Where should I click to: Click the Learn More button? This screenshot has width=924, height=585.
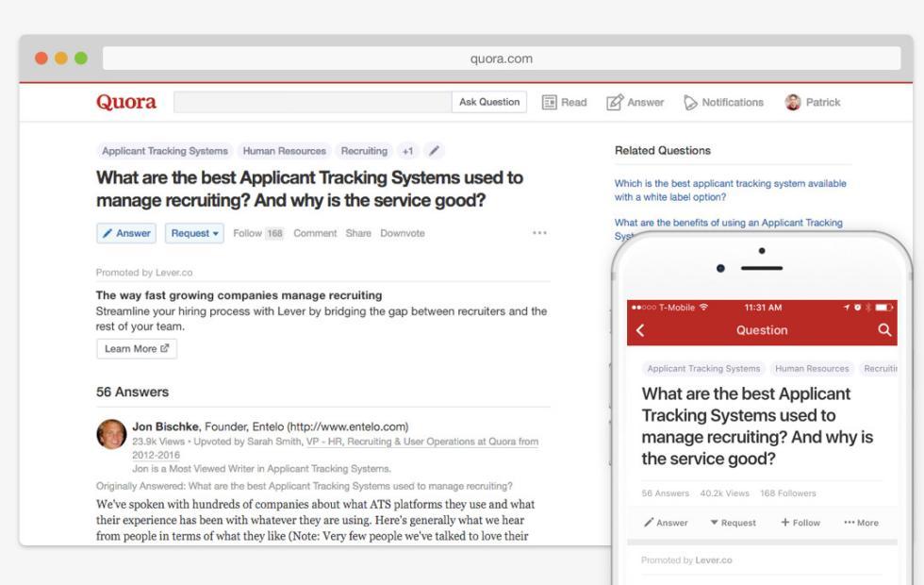point(137,348)
